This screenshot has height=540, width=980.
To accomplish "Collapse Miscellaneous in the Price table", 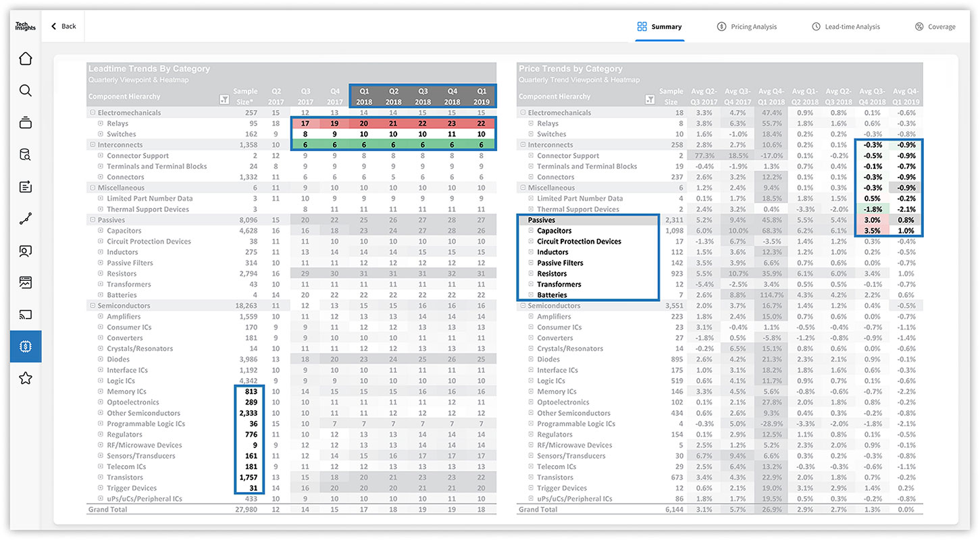I will [522, 188].
